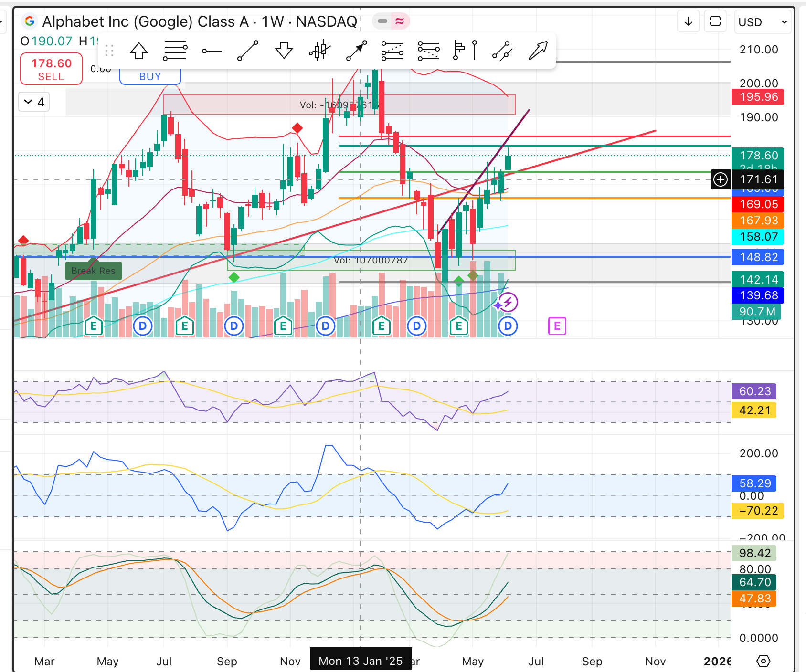The width and height of the screenshot is (806, 672).
Task: Open the dividend D marker before July 2024
Action: (x=142, y=326)
